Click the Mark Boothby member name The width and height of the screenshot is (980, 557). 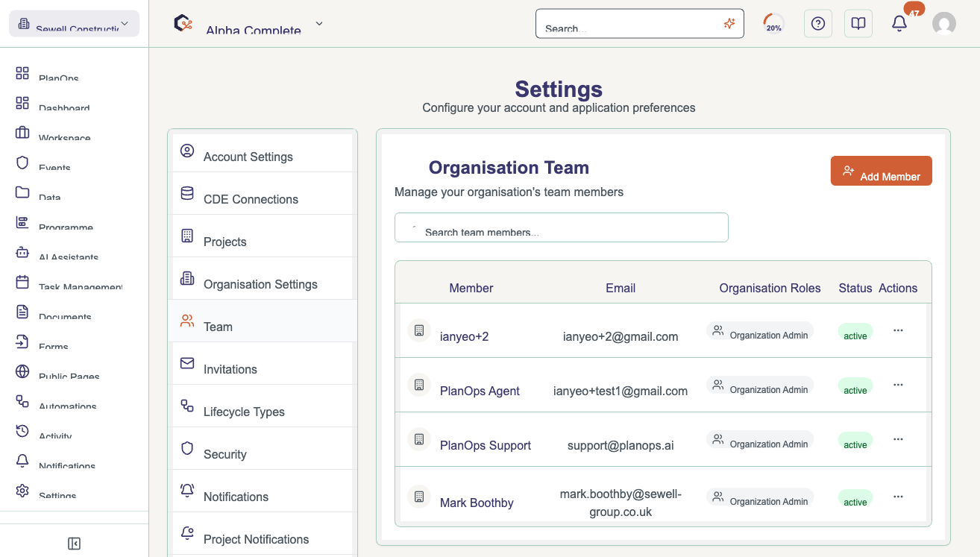477,503
